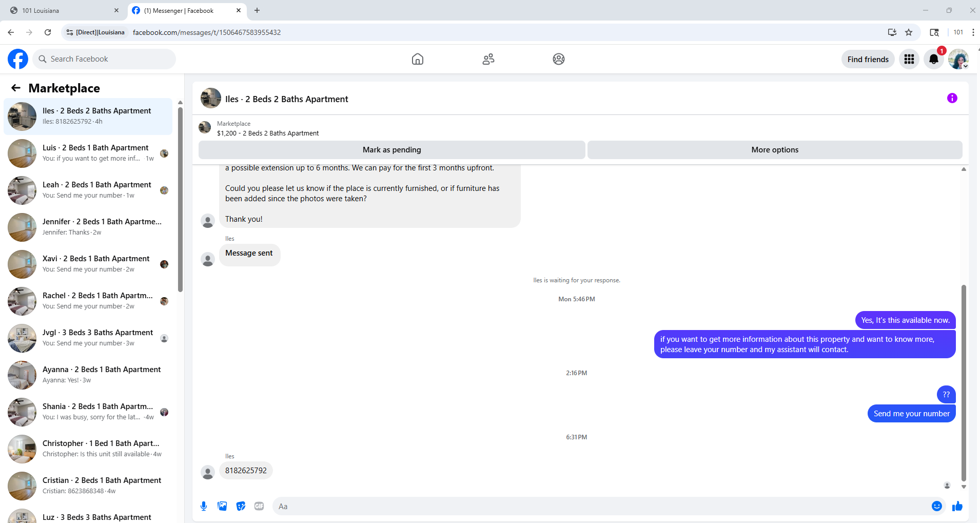Close the 101 Louisiana tab

(x=116, y=10)
